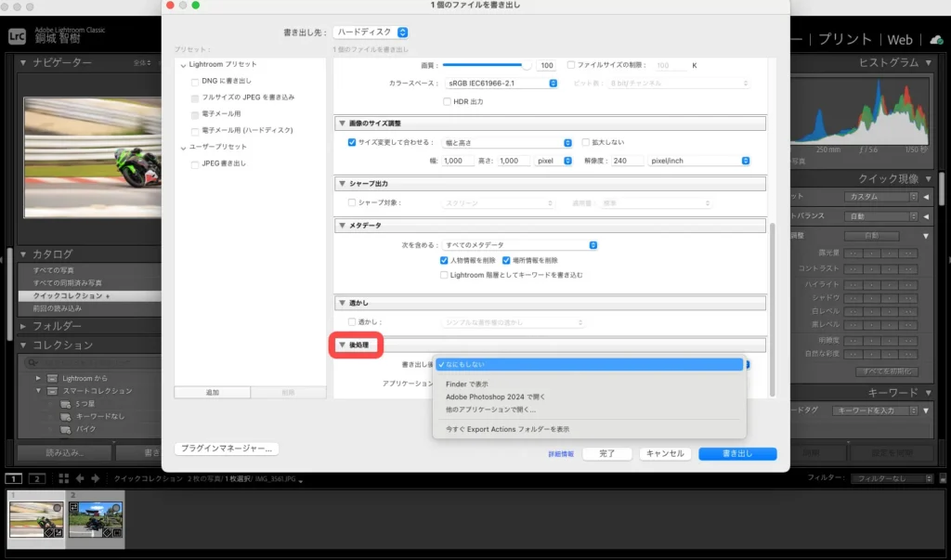Click the filmstrip forward arrow icon
Viewport: 951px width, 560px height.
click(94, 478)
